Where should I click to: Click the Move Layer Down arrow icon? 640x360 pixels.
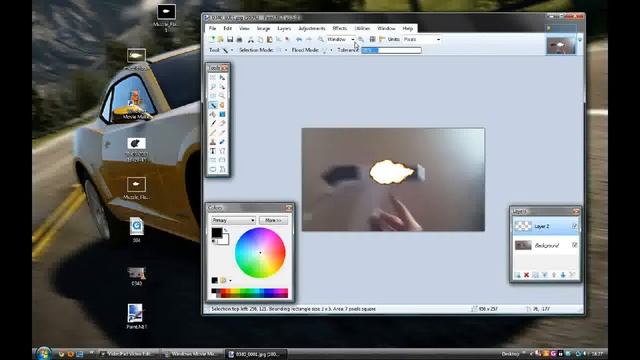(x=563, y=276)
